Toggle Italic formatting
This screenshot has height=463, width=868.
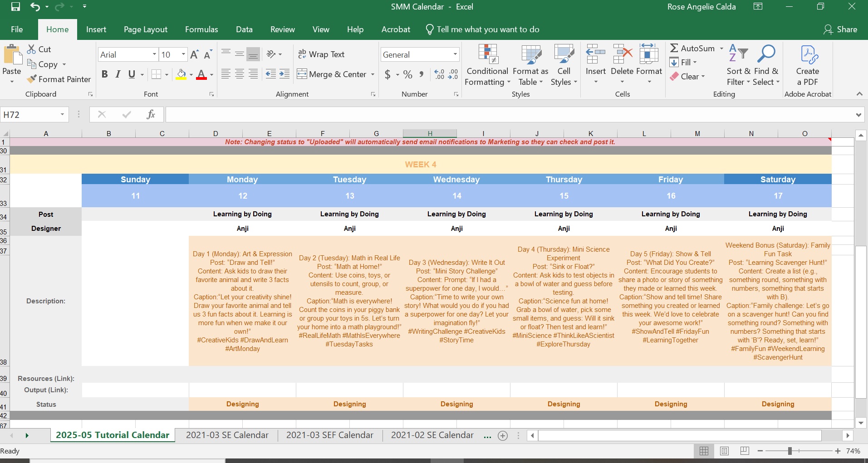118,74
